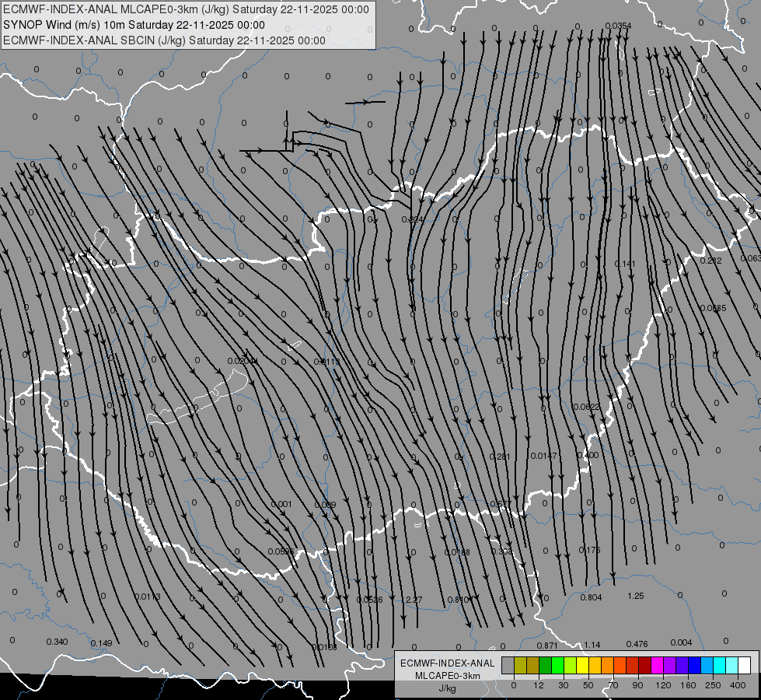Select the dark maroon-red legend swatch

point(645,665)
